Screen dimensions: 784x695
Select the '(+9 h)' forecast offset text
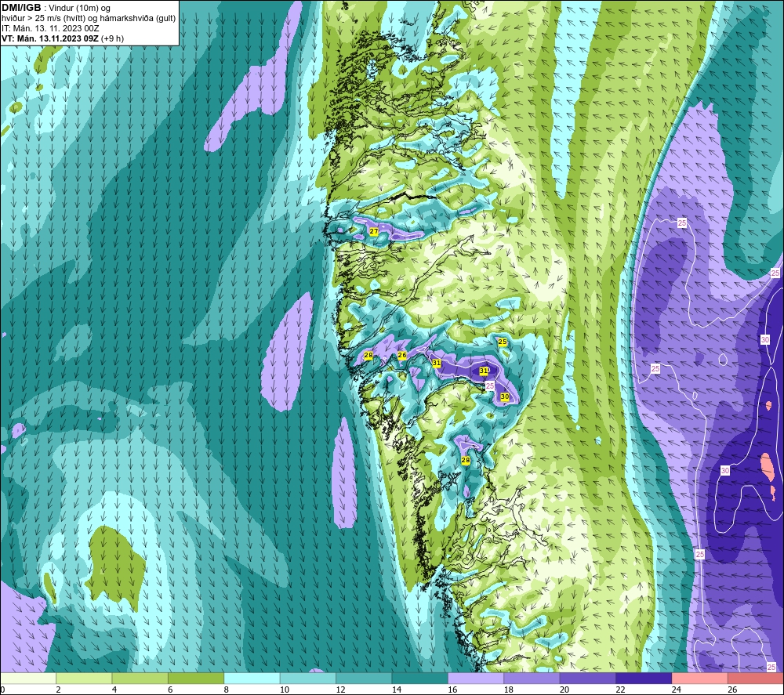tap(112, 38)
